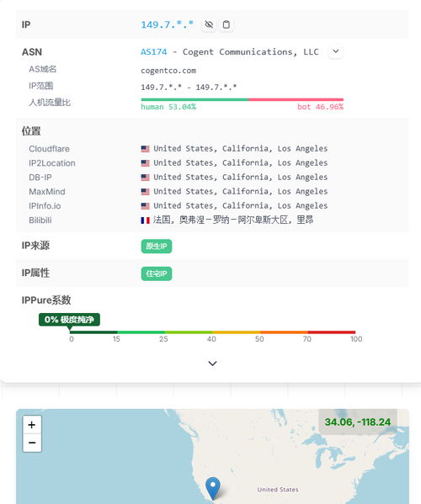Open the AS174 link
The height and width of the screenshot is (504, 421).
coord(154,52)
